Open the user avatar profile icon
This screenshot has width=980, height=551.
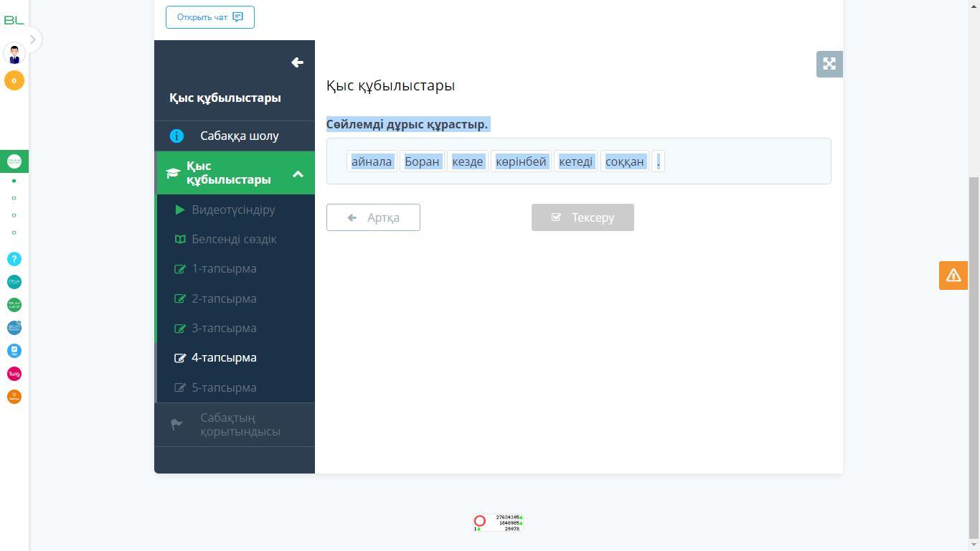(14, 53)
